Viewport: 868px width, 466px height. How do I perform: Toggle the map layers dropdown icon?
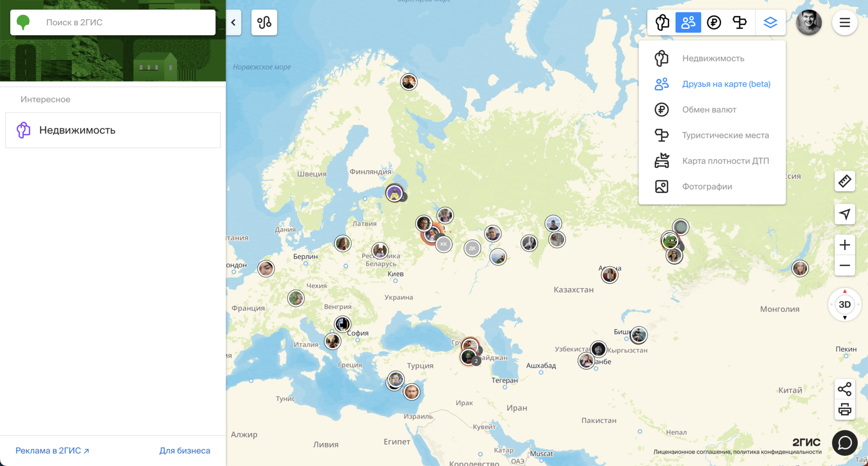(x=770, y=22)
